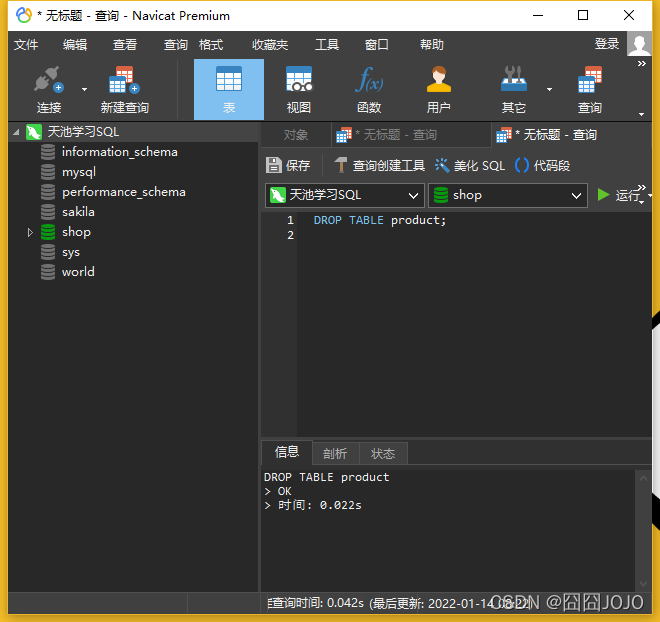
Task: Select the active 无标题 - 查询 tab
Action: [572, 135]
